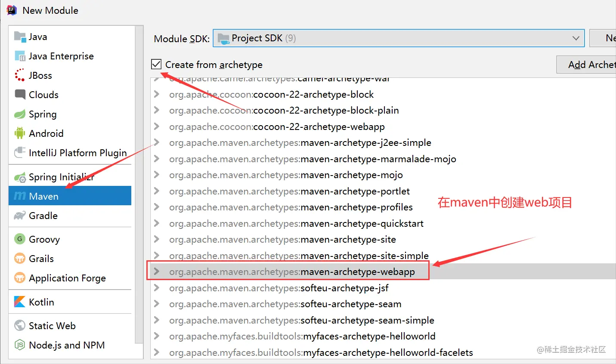Select Application Forge module type
The image size is (616, 364).
tap(70, 278)
